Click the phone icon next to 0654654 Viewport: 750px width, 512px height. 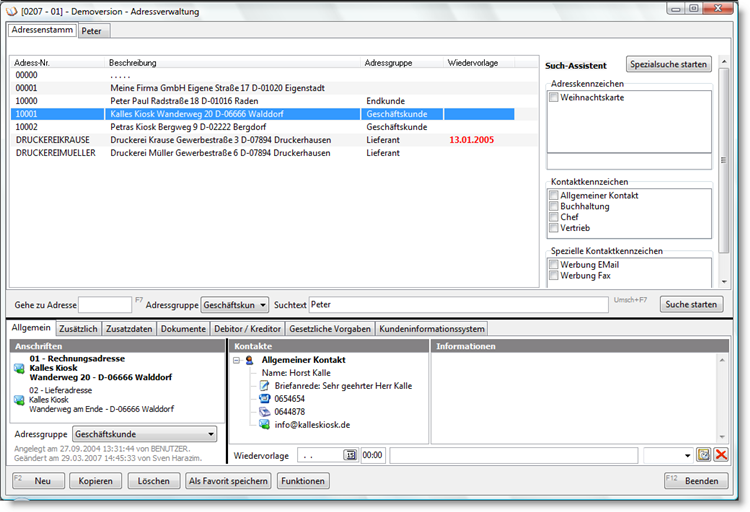265,398
